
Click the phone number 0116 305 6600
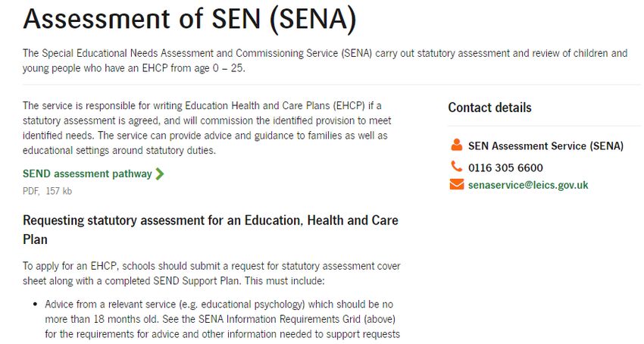(505, 167)
